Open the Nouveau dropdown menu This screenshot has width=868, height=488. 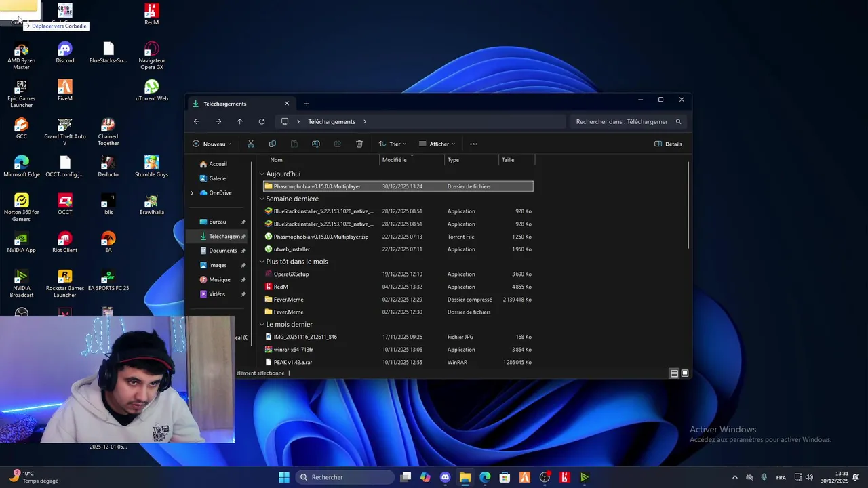(x=212, y=144)
